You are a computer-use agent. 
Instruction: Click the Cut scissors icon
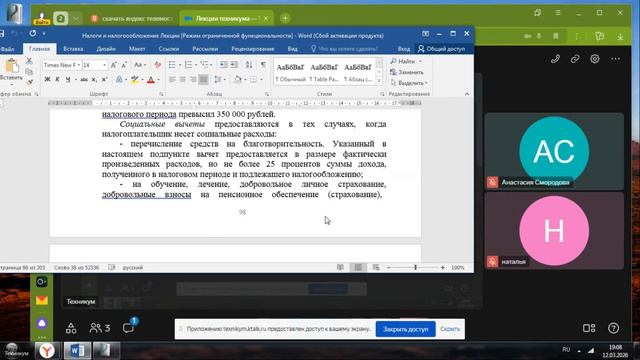[x=29, y=61]
